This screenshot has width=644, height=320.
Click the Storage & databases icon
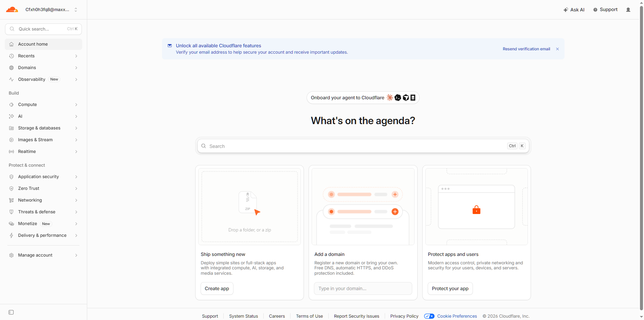pyautogui.click(x=11, y=128)
